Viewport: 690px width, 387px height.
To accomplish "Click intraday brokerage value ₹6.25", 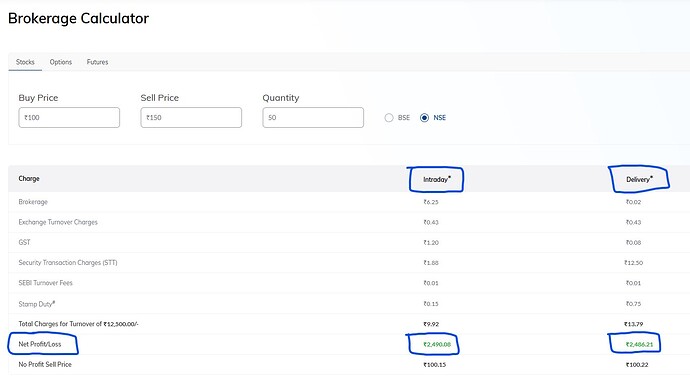I will pyautogui.click(x=431, y=202).
